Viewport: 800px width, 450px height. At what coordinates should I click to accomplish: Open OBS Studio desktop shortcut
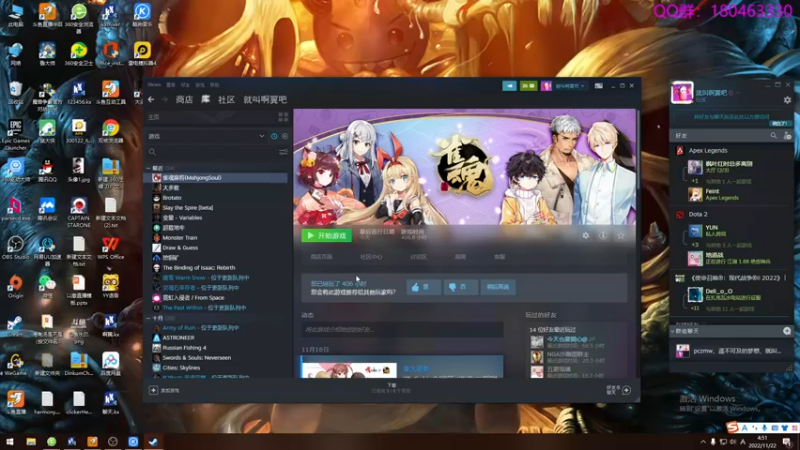[x=15, y=248]
